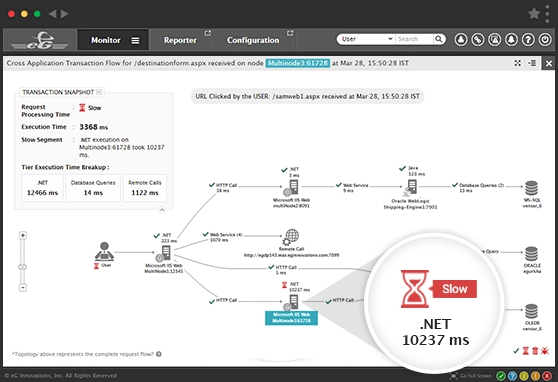
Task: Open the alarm window warning icon
Action: (x=495, y=39)
